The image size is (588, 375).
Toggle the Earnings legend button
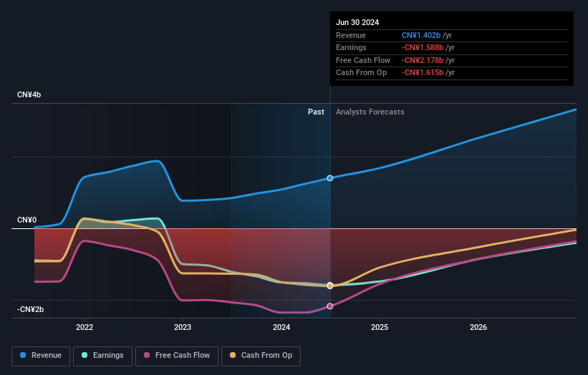102,356
